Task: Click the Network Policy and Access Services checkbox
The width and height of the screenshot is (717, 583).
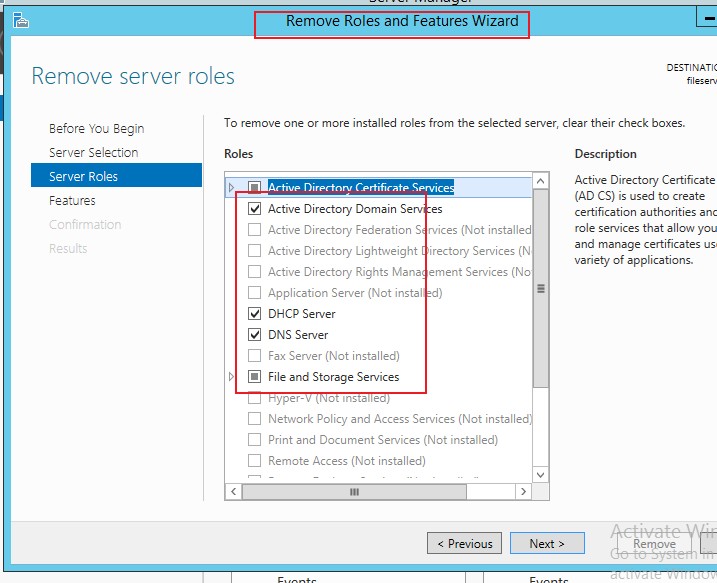Action: point(254,419)
